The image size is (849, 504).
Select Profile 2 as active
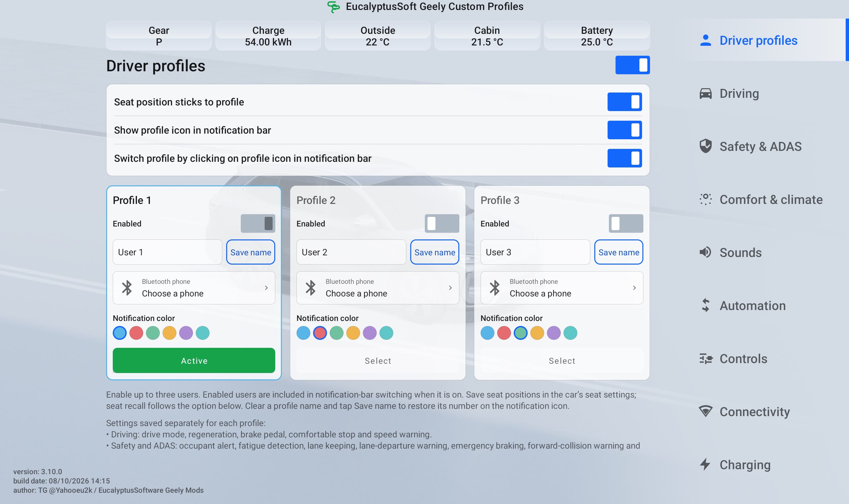pos(378,360)
